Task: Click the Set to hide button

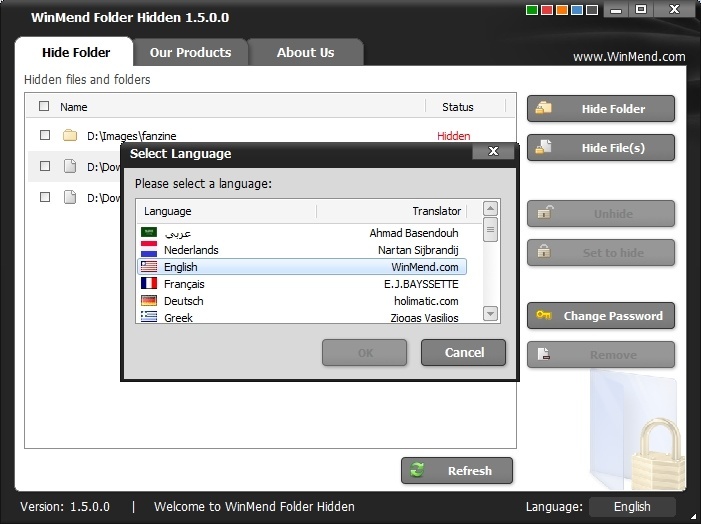Action: coord(600,253)
